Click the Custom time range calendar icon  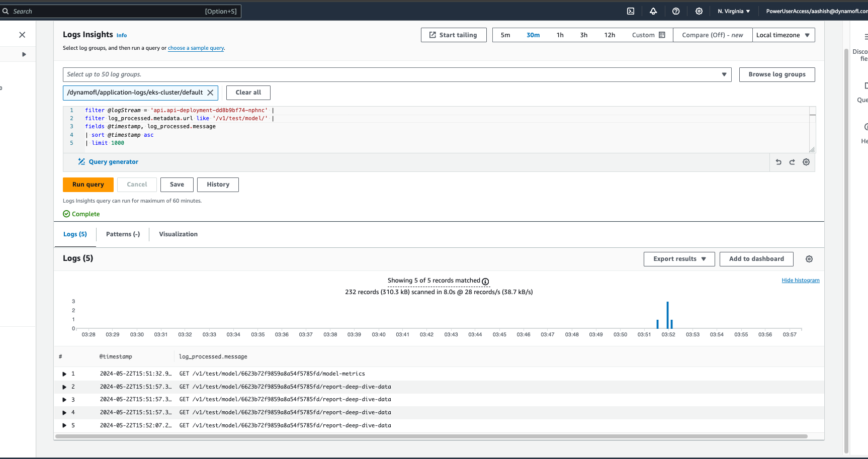pyautogui.click(x=662, y=35)
